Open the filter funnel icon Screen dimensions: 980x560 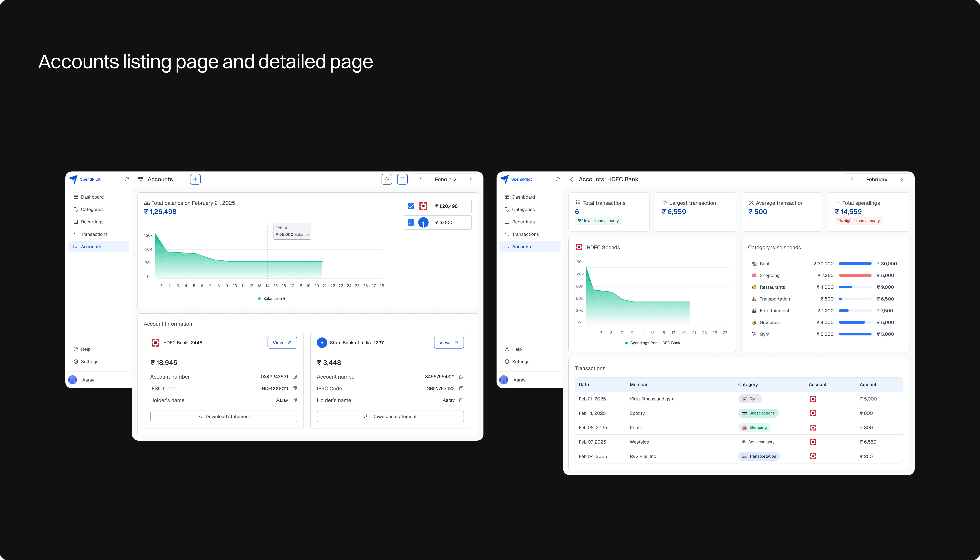[x=402, y=179]
